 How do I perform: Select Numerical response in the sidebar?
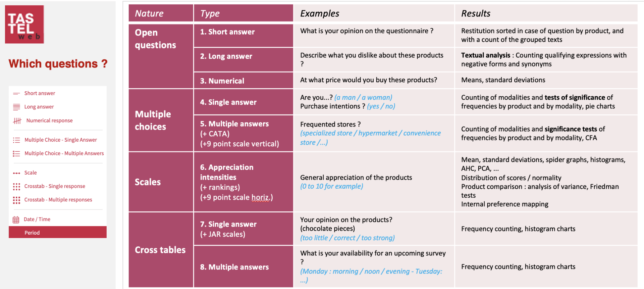(x=49, y=121)
